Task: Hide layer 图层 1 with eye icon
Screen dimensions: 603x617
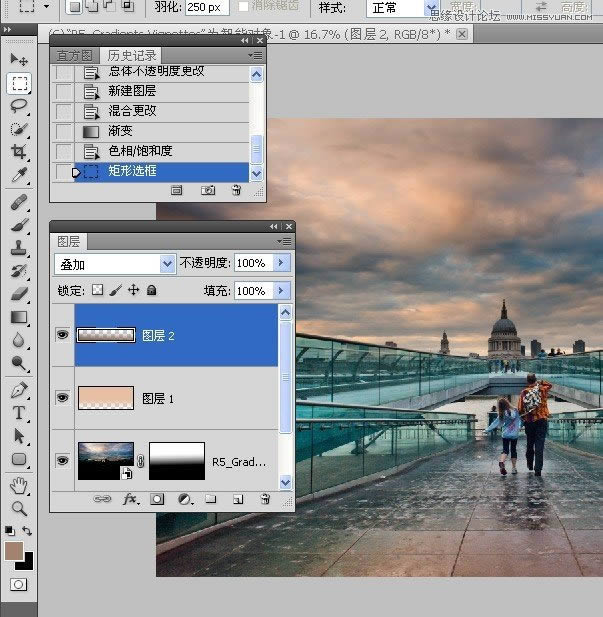Action: click(62, 398)
